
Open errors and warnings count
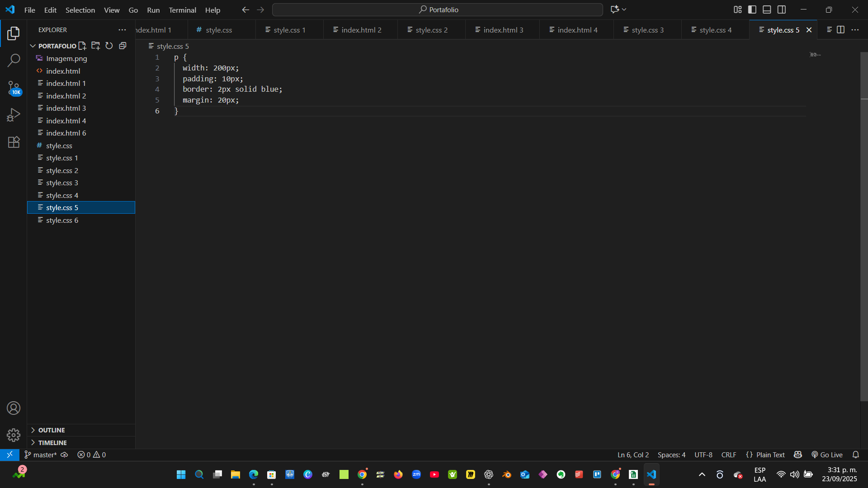[91, 455]
